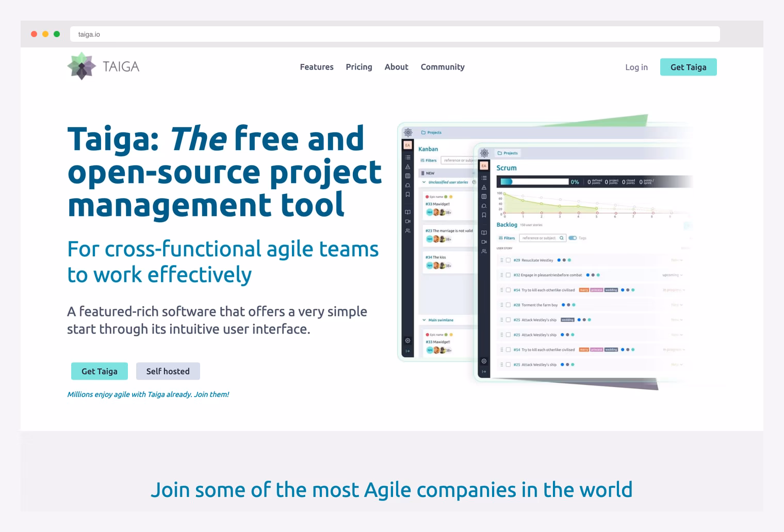Check the box for #32 Engage in pleasantries
Viewport: 784px width, 532px height.
click(508, 275)
